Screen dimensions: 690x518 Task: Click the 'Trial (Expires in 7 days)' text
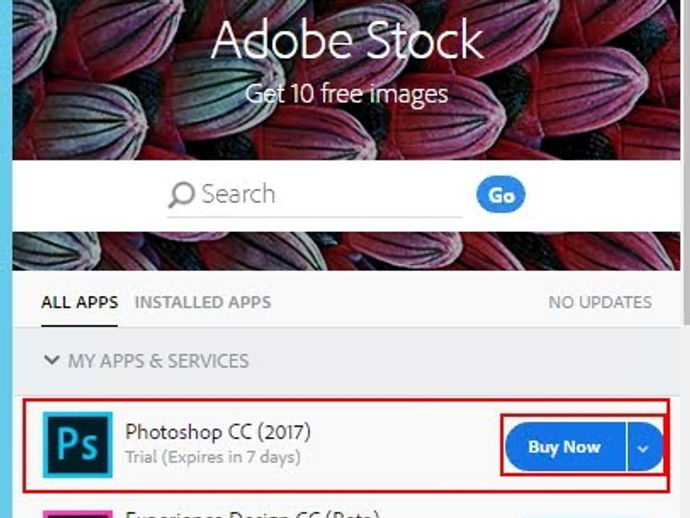212,458
